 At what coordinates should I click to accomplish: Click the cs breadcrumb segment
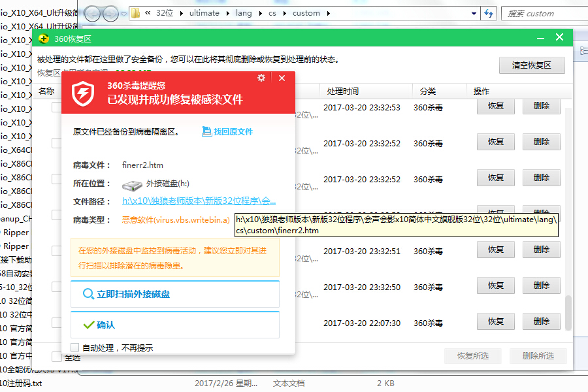272,13
